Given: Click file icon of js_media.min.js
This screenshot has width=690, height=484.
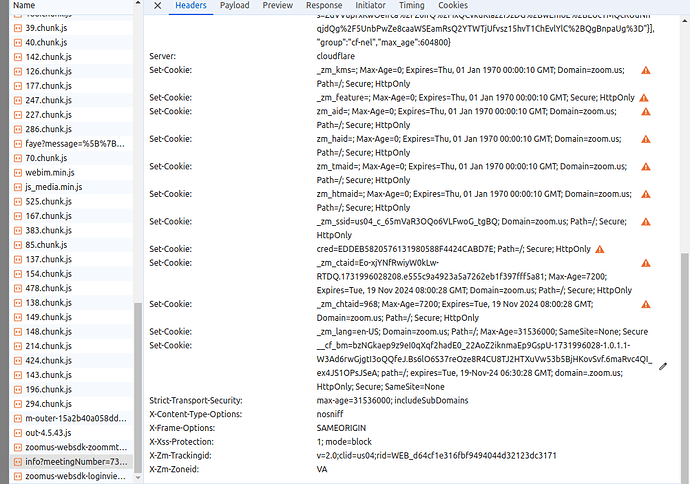Looking at the screenshot, I should [18, 187].
